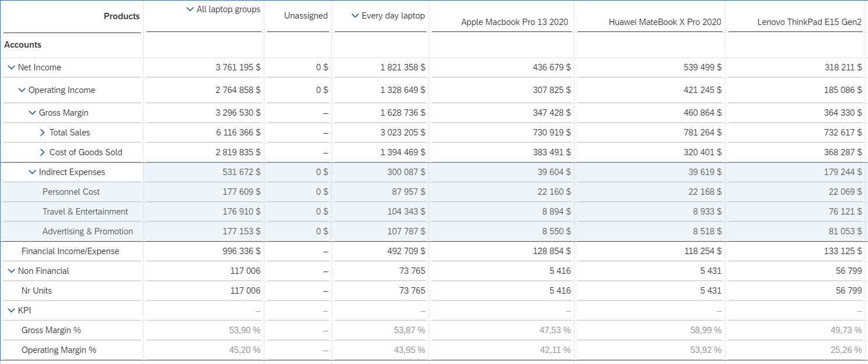This screenshot has height=364, width=868.
Task: Select the Huawei MateBook X Pro 2020 header
Action: (665, 22)
